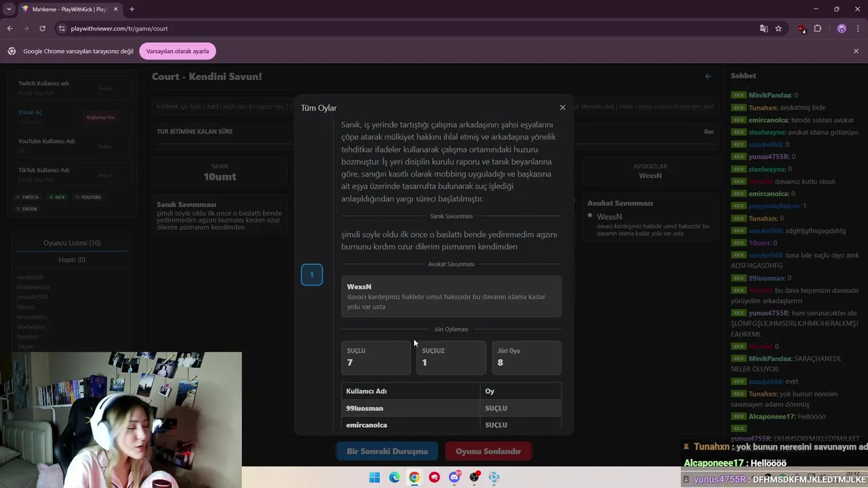The width and height of the screenshot is (868, 488).
Task: Toggle the TIKTOK platform indicator
Action: pyautogui.click(x=28, y=209)
